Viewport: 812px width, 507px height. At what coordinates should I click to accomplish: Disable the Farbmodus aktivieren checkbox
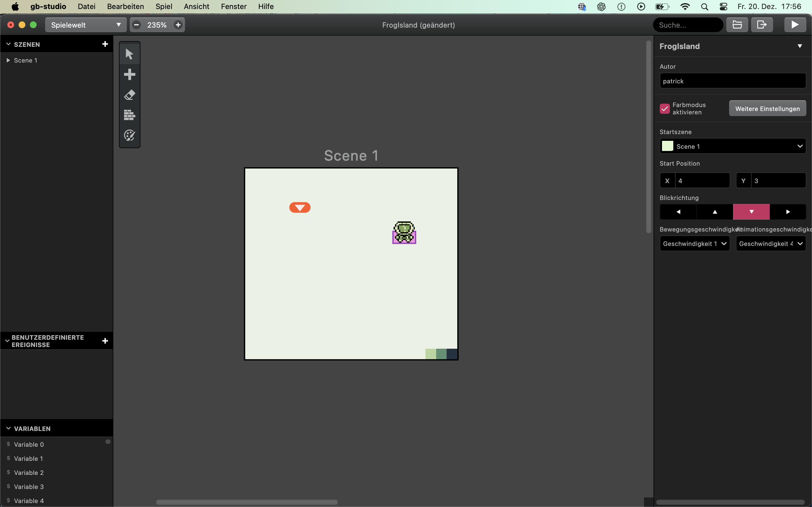point(665,109)
